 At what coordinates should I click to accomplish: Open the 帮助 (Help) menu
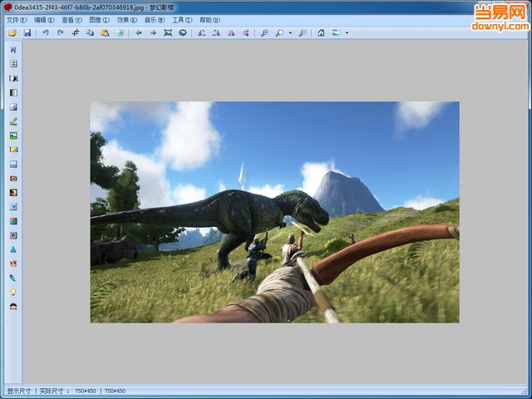tap(209, 20)
